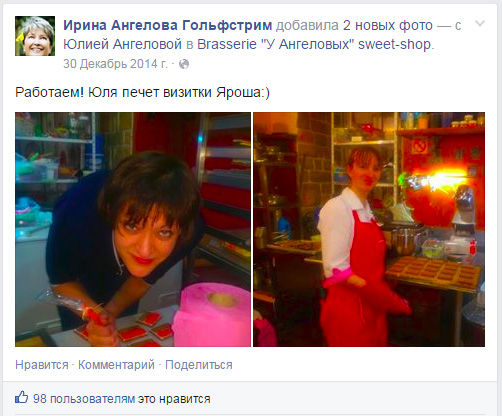Click 'добавила' text in the post header
The width and height of the screenshot is (502, 416).
tap(307, 25)
